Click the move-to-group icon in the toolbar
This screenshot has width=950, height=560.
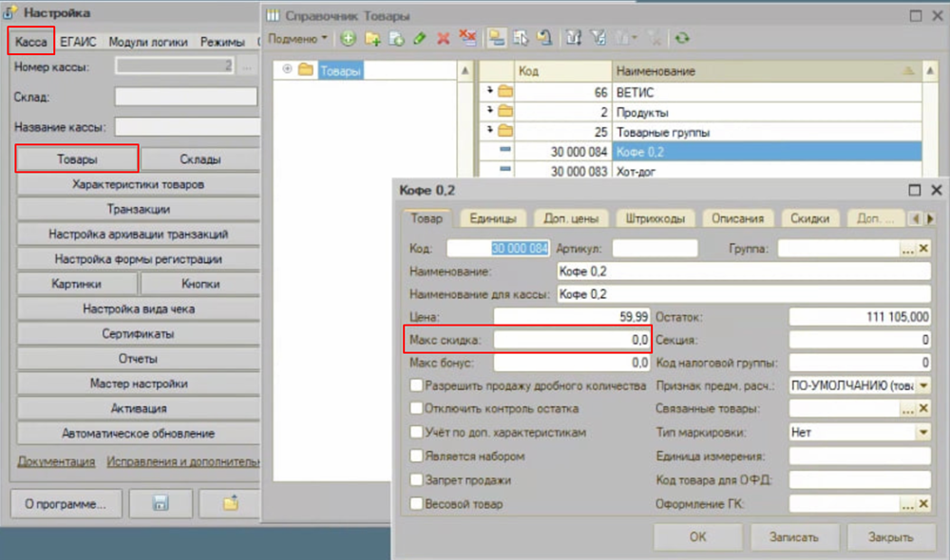click(x=521, y=39)
